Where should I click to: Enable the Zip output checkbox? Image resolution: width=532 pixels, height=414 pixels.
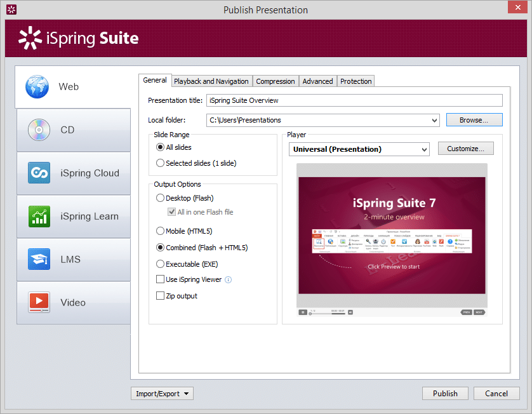160,295
